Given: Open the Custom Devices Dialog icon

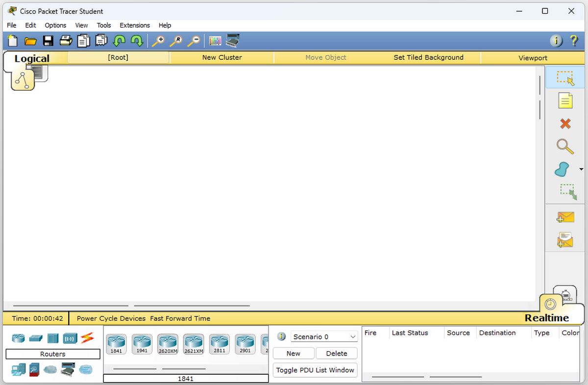Looking at the screenshot, I should coord(233,41).
